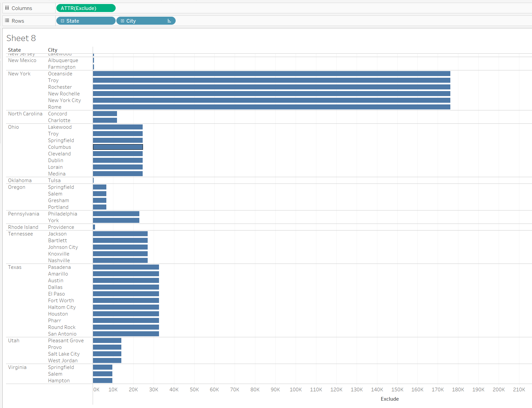Click the Hampton city label

pyautogui.click(x=59, y=381)
